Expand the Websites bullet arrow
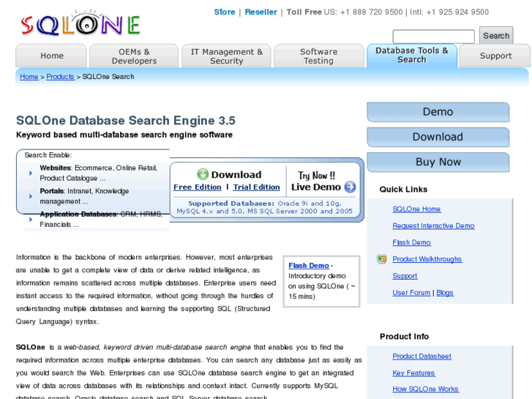This screenshot has width=532, height=399. [31, 174]
